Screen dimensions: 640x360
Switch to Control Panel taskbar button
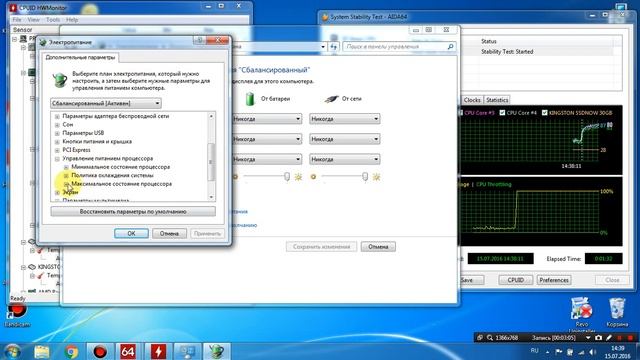(x=187, y=351)
